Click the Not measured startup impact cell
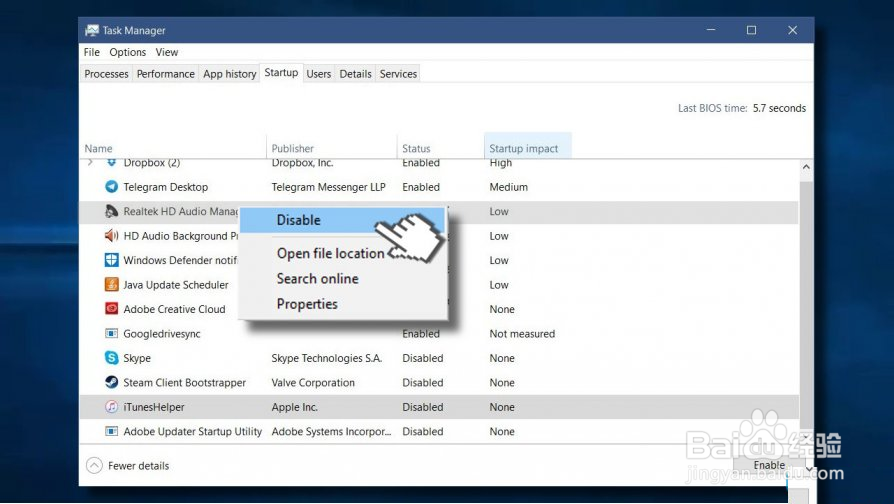 click(x=522, y=334)
